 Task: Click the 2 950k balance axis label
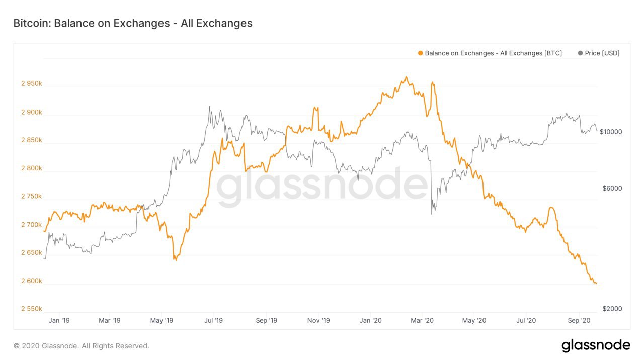point(31,84)
